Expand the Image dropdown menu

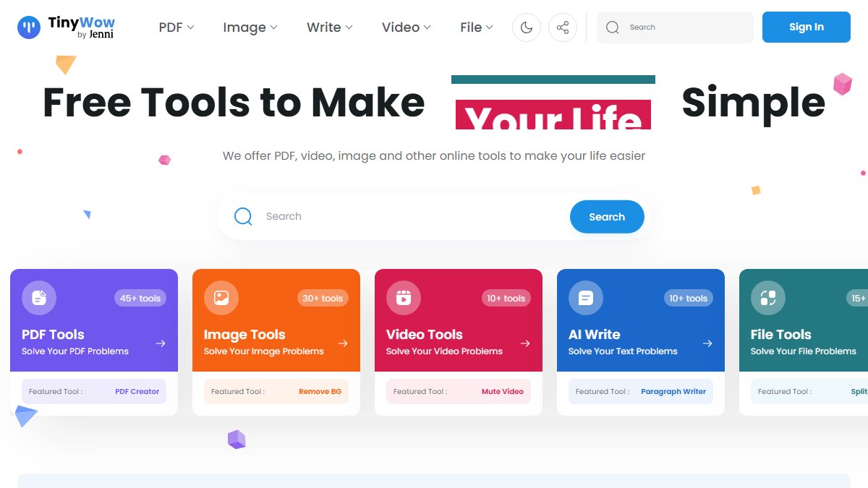(250, 27)
